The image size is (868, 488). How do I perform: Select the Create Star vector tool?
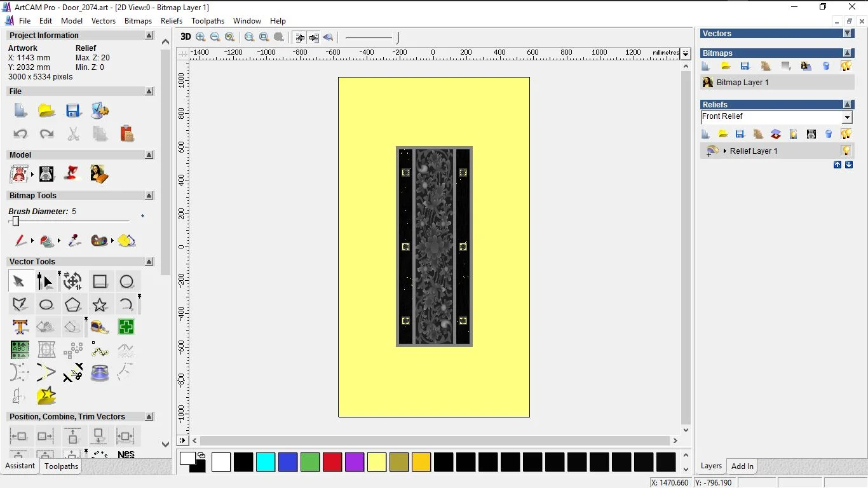coord(100,304)
